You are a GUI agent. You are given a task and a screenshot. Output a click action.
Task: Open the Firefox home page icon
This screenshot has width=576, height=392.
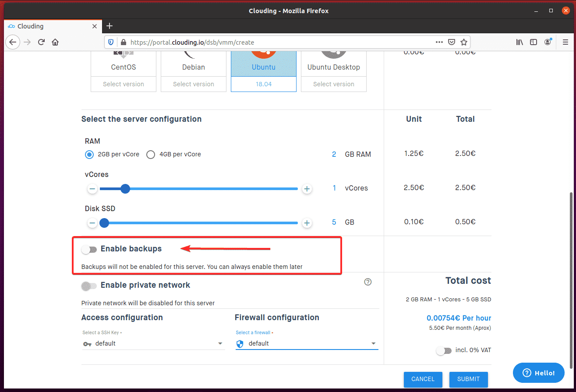pyautogui.click(x=55, y=42)
